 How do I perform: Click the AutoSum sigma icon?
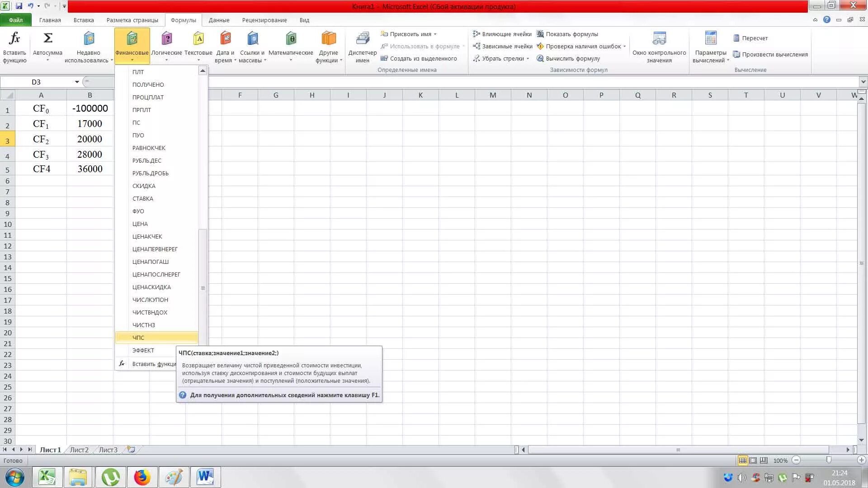click(47, 38)
